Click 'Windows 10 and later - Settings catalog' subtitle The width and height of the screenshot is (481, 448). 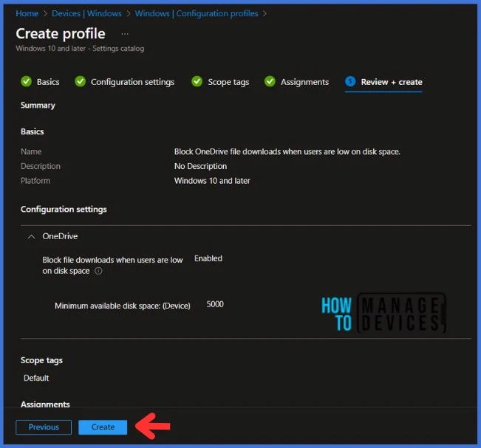pyautogui.click(x=80, y=49)
